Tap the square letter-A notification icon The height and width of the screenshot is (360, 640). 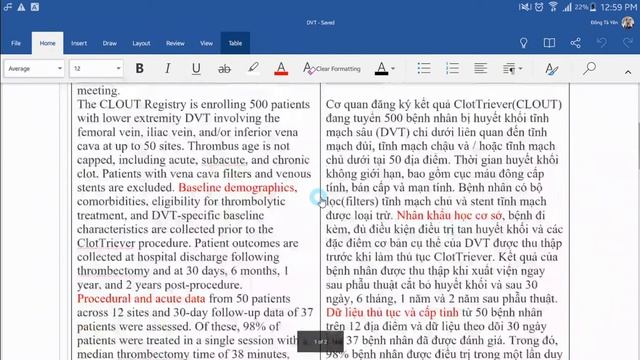coord(35,7)
